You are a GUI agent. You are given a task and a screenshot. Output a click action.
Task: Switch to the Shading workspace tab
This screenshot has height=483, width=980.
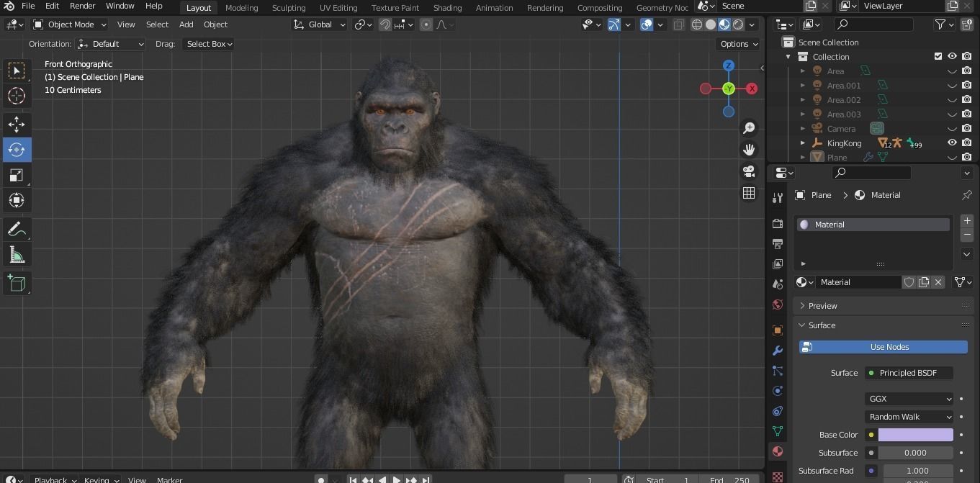(x=447, y=8)
